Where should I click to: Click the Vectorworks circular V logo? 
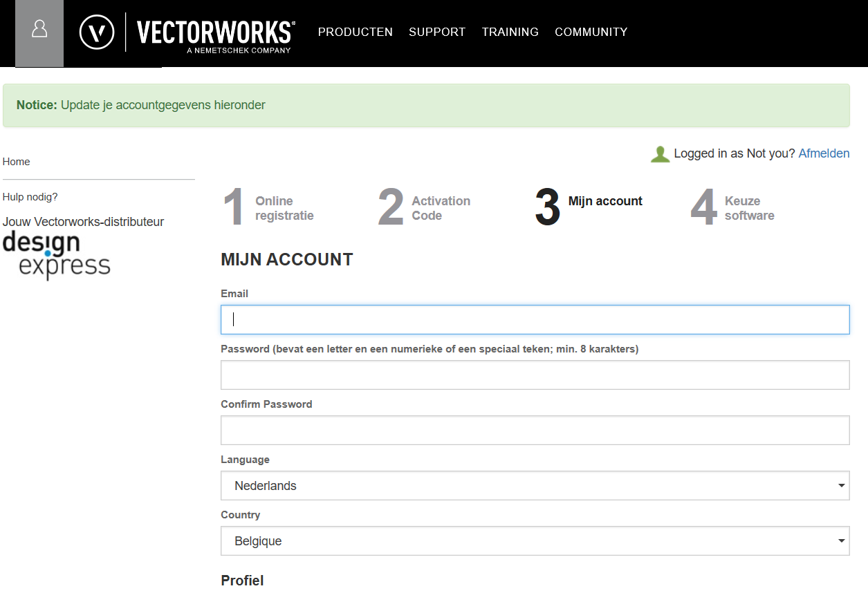[x=97, y=32]
